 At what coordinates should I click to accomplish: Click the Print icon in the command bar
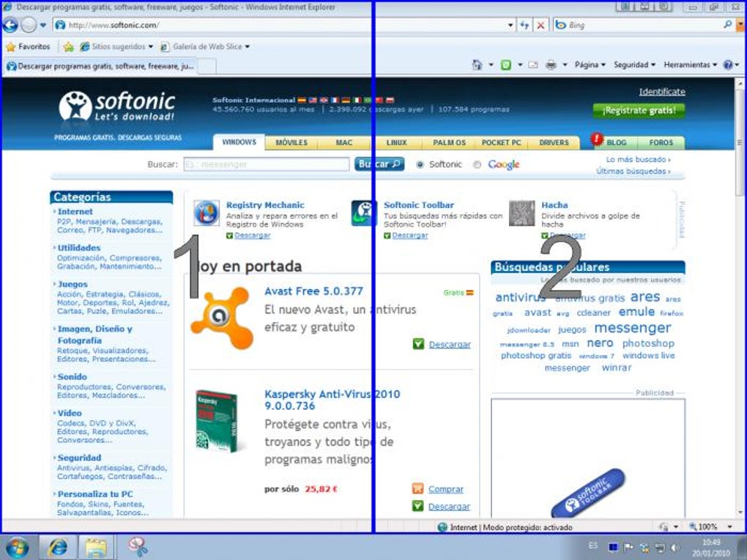coord(551,64)
